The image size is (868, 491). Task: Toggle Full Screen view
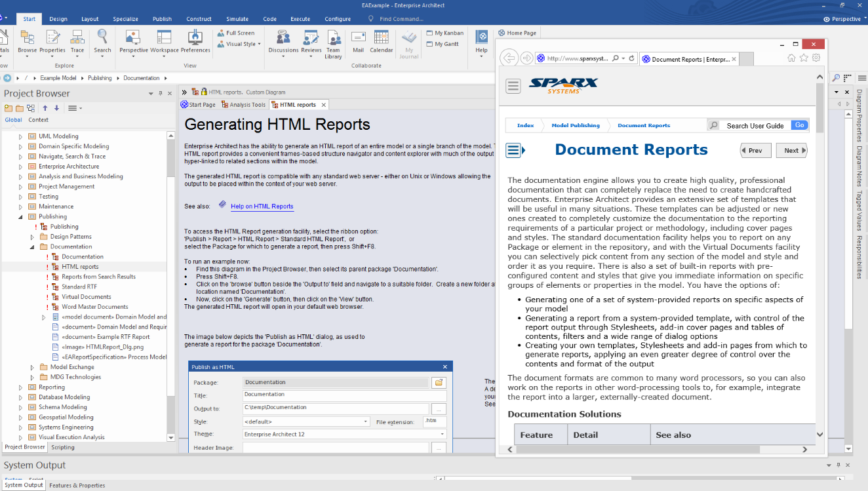pyautogui.click(x=236, y=33)
